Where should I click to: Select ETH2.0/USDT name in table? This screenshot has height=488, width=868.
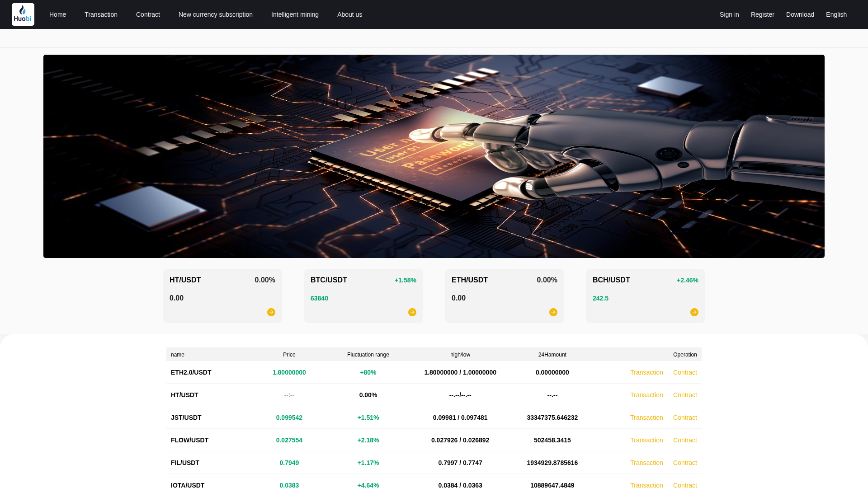coord(191,372)
